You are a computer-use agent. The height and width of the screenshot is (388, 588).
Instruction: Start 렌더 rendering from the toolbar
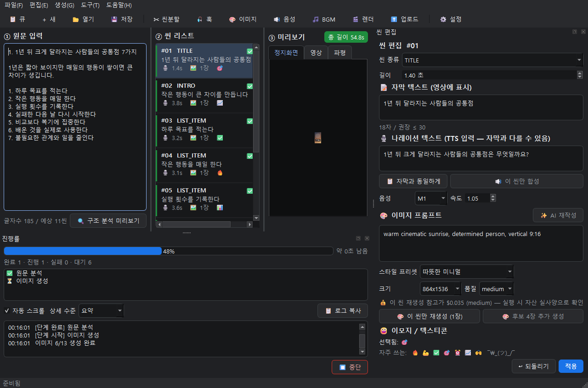coord(363,19)
